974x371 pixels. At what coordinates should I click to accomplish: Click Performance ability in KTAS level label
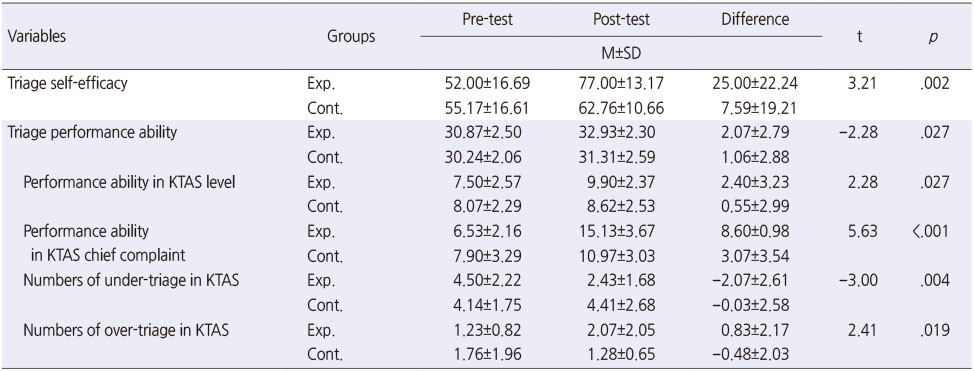129,183
